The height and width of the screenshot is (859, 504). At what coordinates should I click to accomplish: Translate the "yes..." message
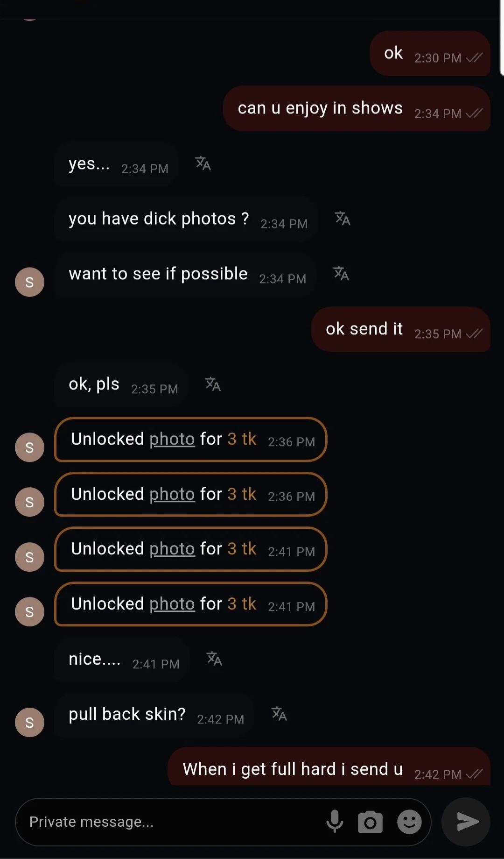tap(203, 163)
